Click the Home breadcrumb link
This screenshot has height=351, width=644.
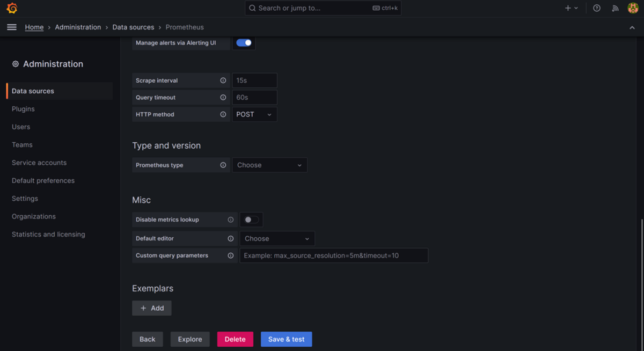click(x=34, y=27)
